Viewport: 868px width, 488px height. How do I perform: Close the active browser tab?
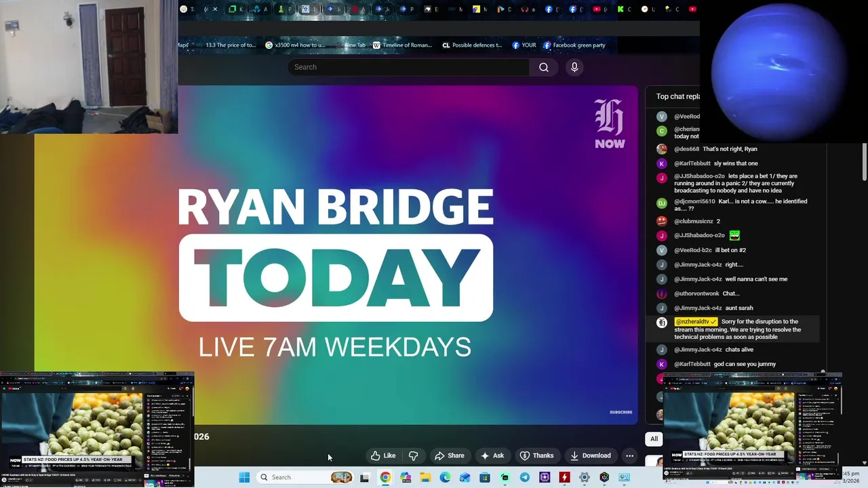(216, 9)
